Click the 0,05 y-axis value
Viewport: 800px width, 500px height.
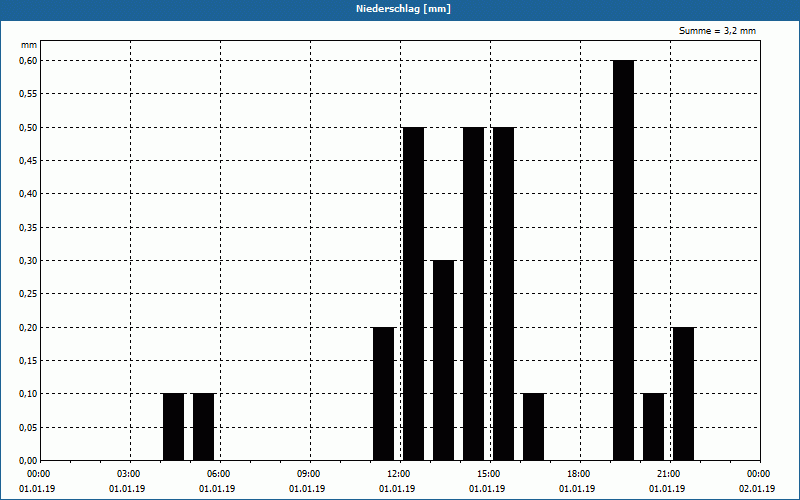click(28, 428)
